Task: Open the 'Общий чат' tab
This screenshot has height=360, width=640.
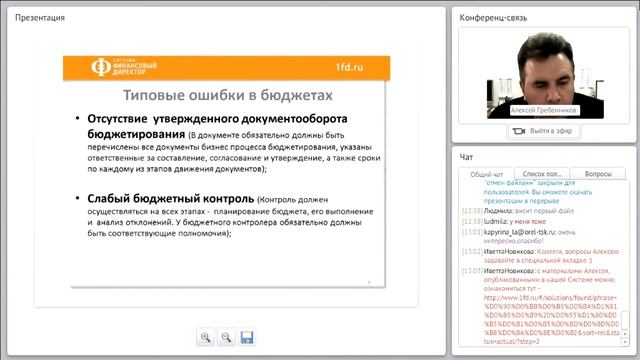Action: point(487,174)
